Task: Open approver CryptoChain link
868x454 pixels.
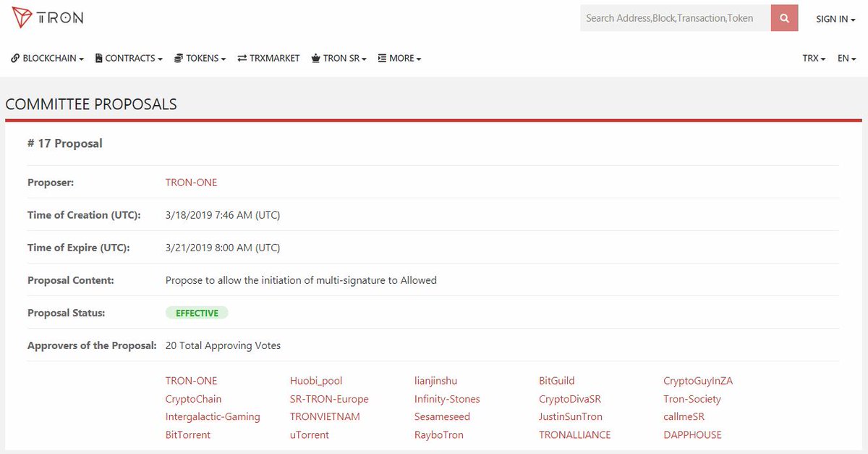Action: [193, 399]
